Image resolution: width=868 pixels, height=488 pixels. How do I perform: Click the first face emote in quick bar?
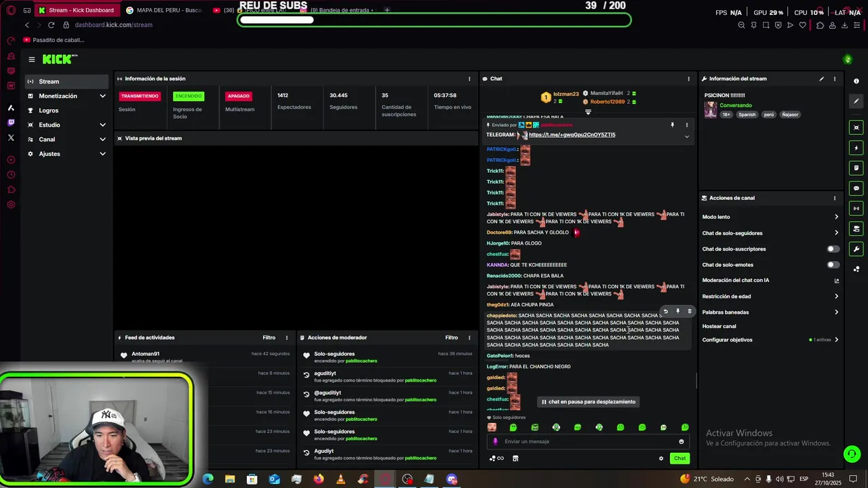[x=492, y=428]
